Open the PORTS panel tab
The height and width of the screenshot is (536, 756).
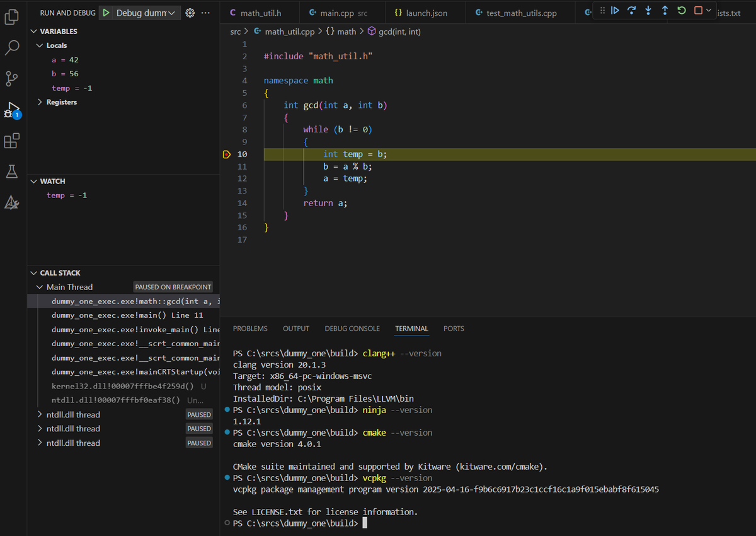pyautogui.click(x=454, y=329)
